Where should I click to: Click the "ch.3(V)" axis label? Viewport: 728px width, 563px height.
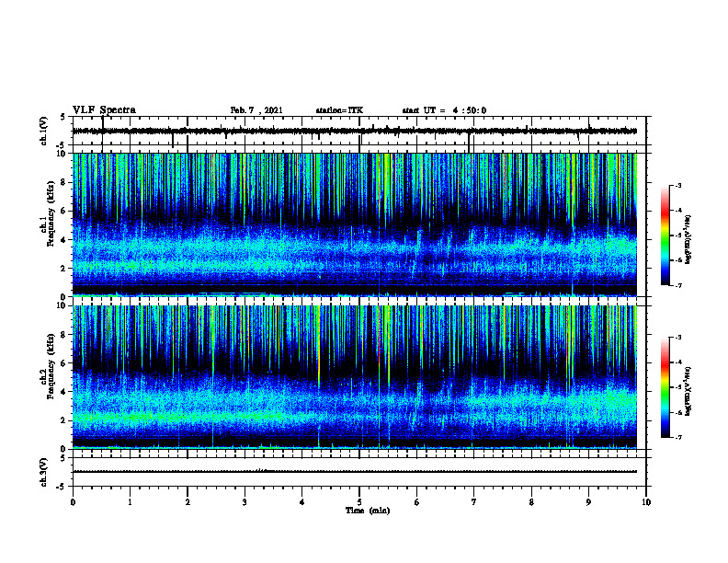click(44, 472)
